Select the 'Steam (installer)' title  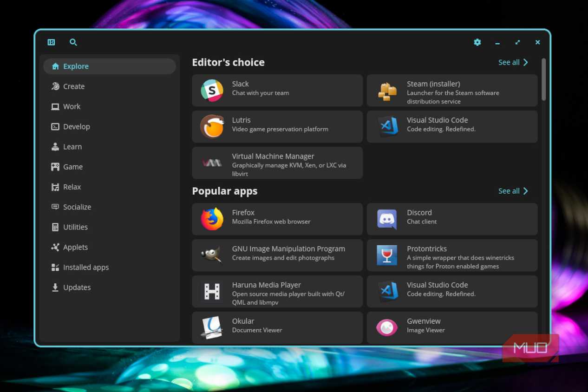[x=433, y=84]
